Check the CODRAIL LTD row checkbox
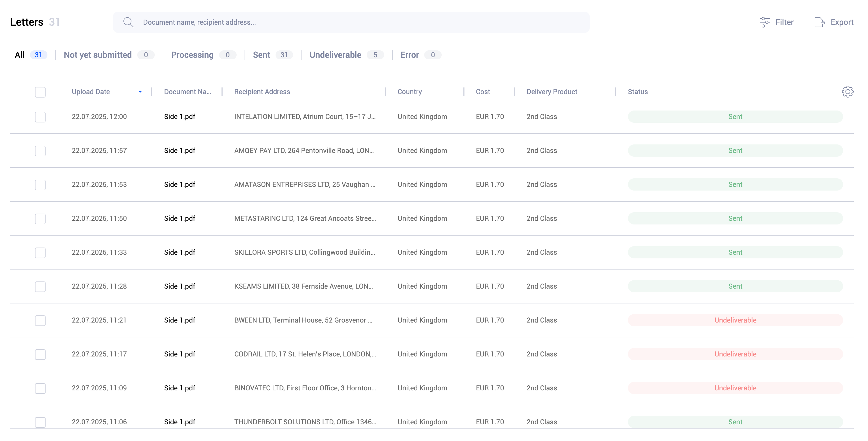868x441 pixels. pos(41,354)
